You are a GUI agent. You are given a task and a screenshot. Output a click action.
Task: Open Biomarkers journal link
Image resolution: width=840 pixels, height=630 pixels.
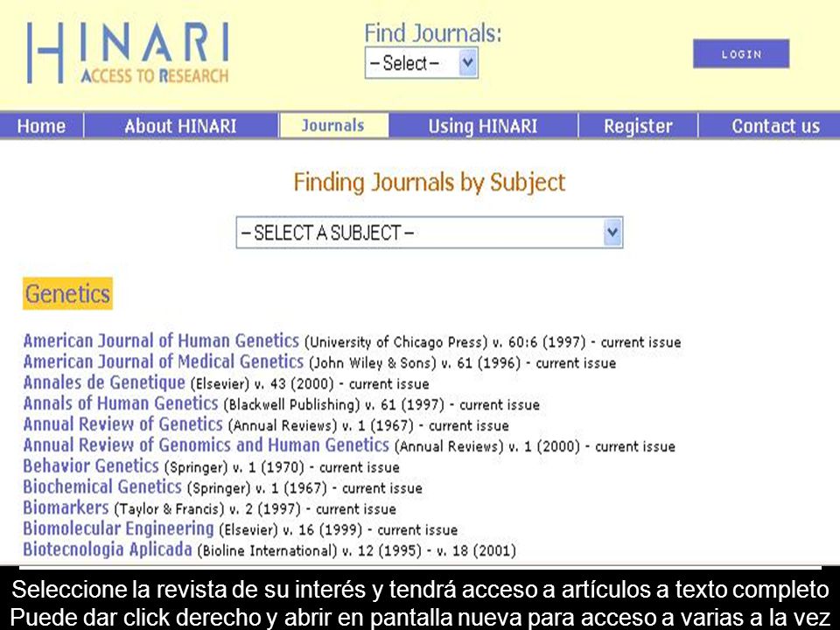pos(66,507)
